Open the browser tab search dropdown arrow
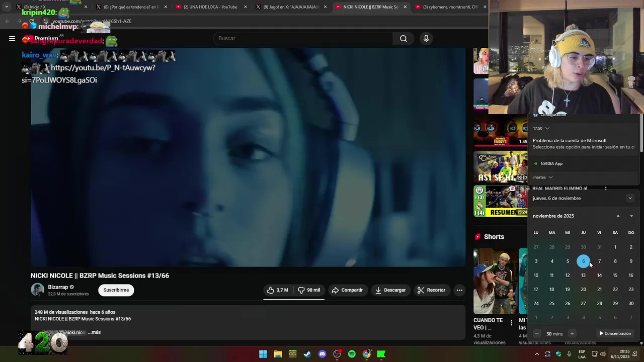The image size is (644, 362). pos(7,7)
